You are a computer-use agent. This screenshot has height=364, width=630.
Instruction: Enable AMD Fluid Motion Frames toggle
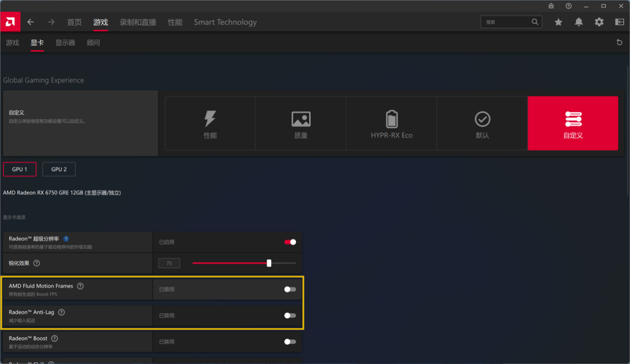click(290, 289)
